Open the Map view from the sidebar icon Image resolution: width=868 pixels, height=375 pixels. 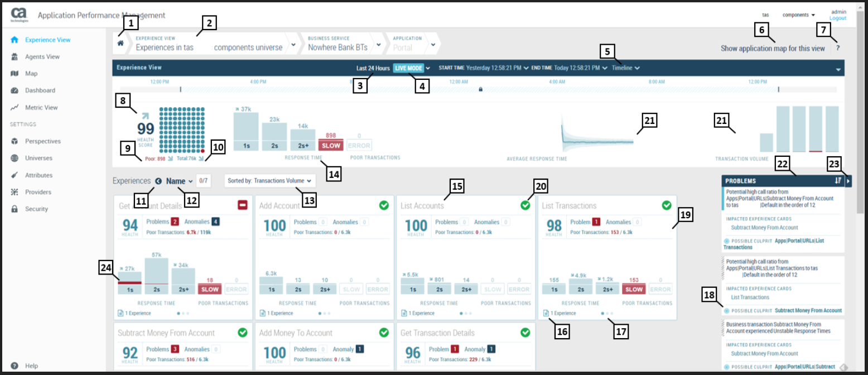[x=15, y=74]
